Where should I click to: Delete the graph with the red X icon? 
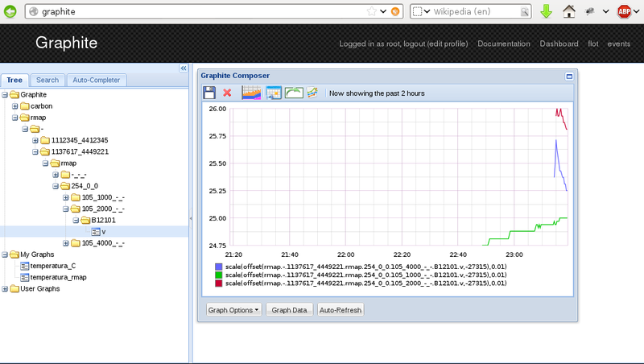click(x=227, y=93)
